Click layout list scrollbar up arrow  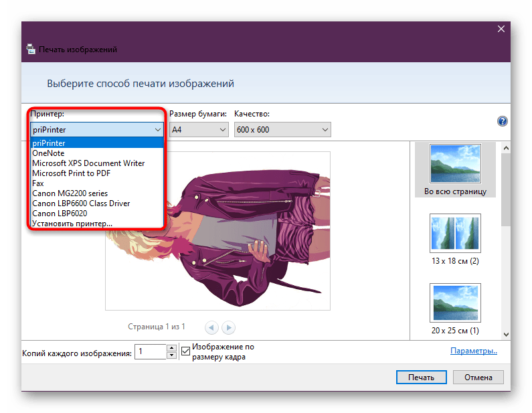506,148
